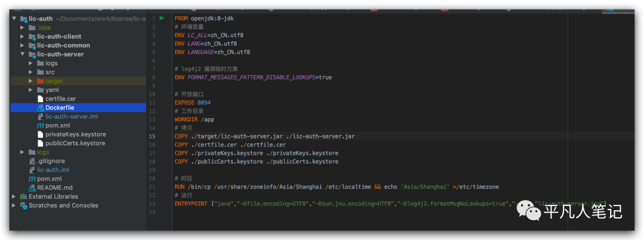Image resolution: width=644 pixels, height=240 pixels.
Task: Click the README.md file icon
Action: [32, 187]
